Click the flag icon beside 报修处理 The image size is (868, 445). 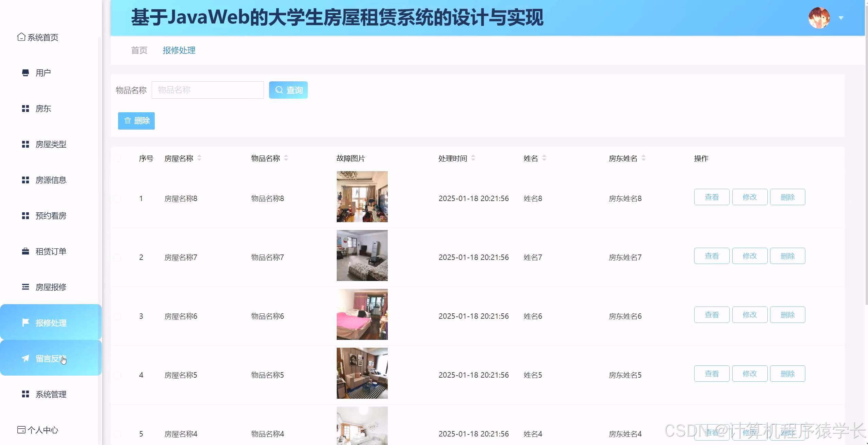pyautogui.click(x=26, y=323)
